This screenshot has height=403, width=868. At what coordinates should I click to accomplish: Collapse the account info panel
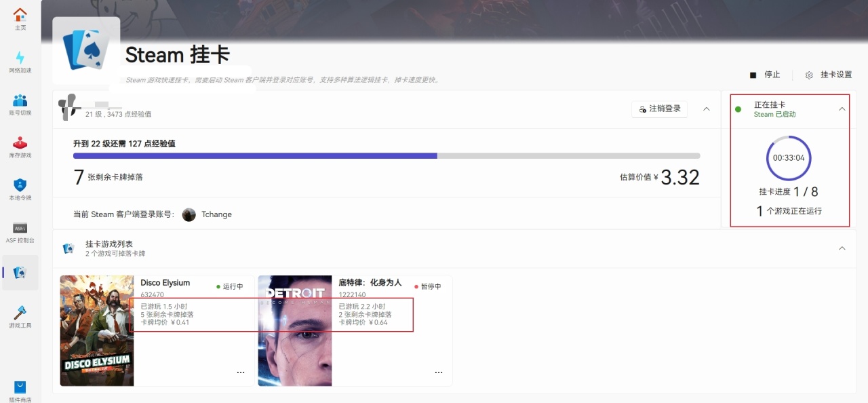(x=707, y=109)
